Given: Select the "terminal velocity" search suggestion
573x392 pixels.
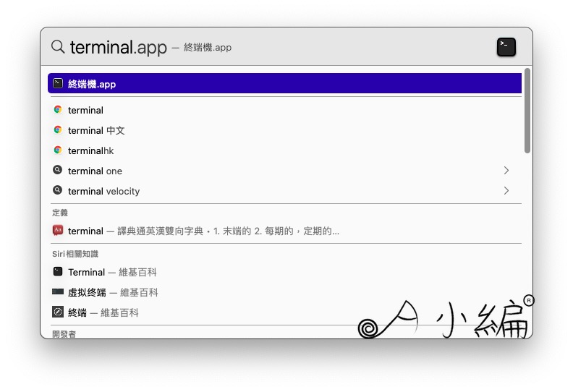Looking at the screenshot, I should 284,191.
